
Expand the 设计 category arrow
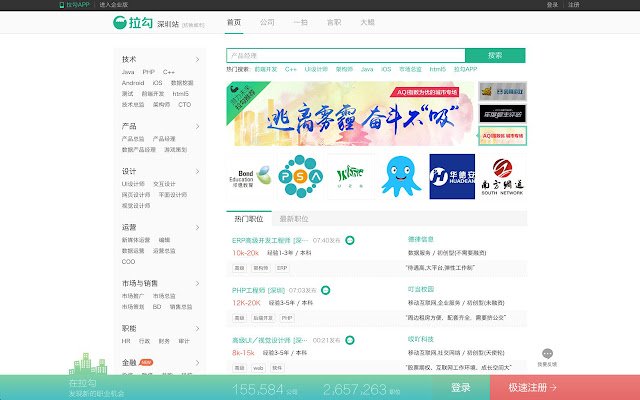coord(197,171)
